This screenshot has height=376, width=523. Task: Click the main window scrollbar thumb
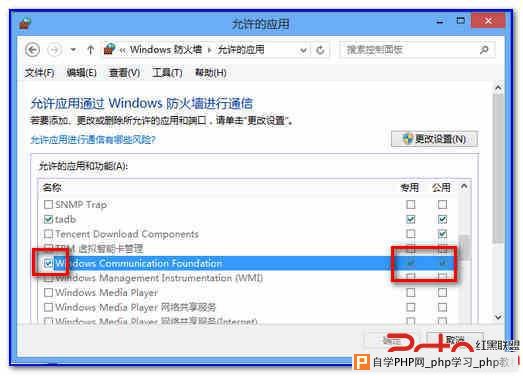(x=498, y=168)
